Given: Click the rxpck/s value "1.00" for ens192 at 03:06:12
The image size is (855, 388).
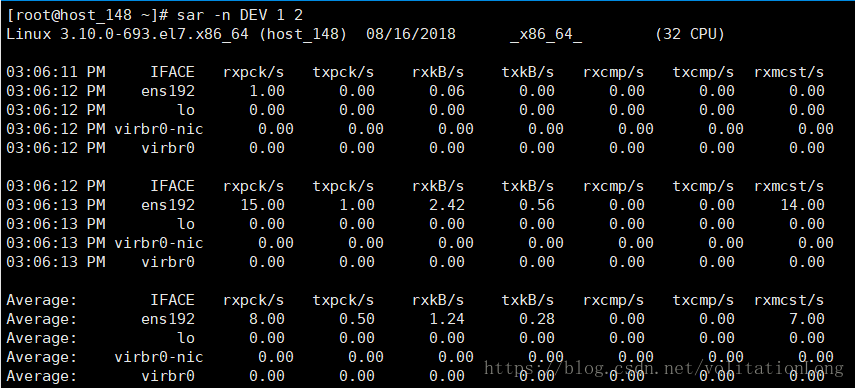Looking at the screenshot, I should (267, 92).
